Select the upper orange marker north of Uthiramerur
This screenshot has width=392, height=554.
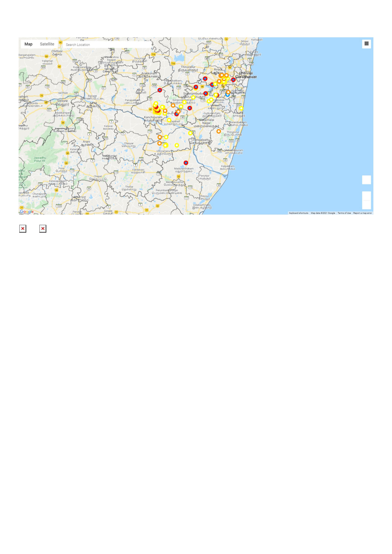[160, 137]
